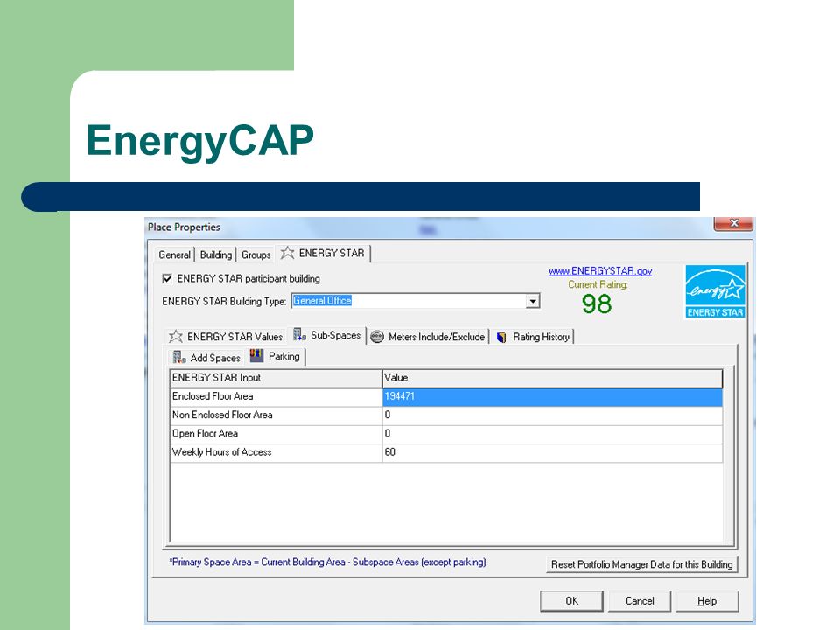Click the current rating number 98

click(597, 304)
